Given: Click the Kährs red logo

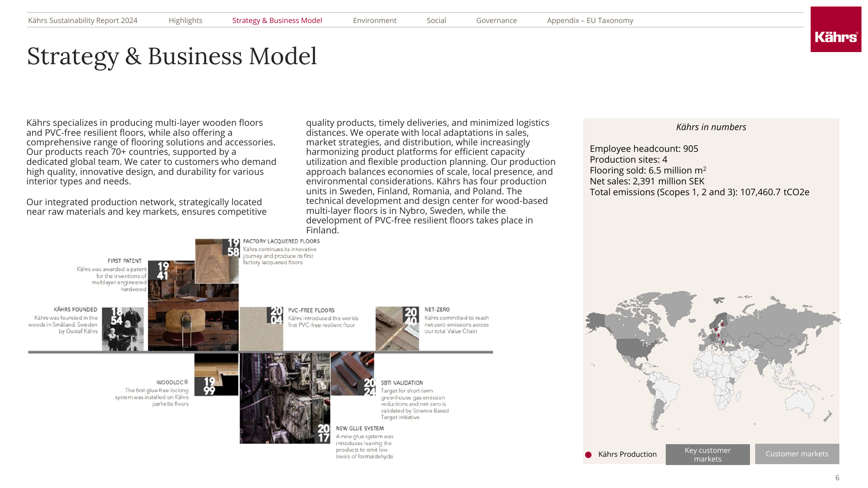Looking at the screenshot, I should [x=836, y=29].
